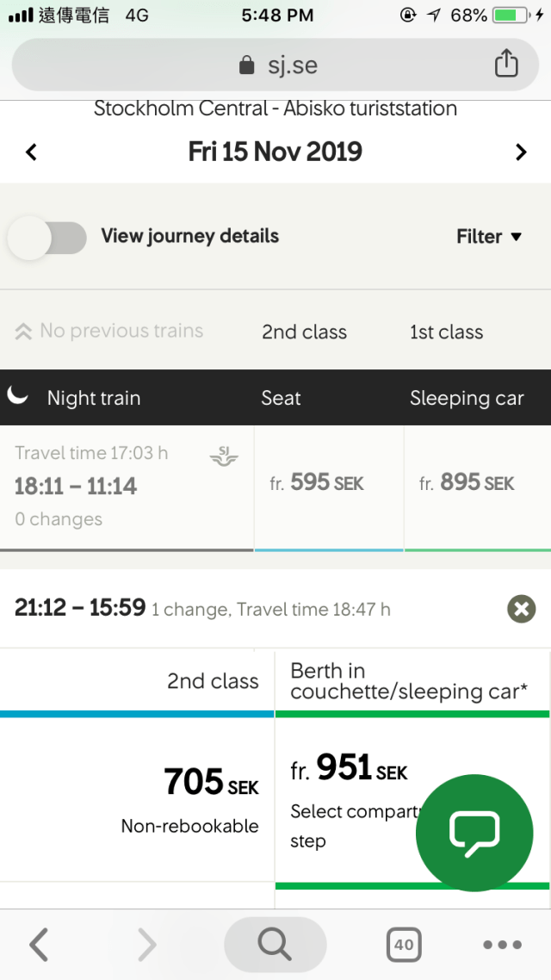Select the 2nd class column header
Image resolution: width=551 pixels, height=980 pixels.
[x=304, y=332]
